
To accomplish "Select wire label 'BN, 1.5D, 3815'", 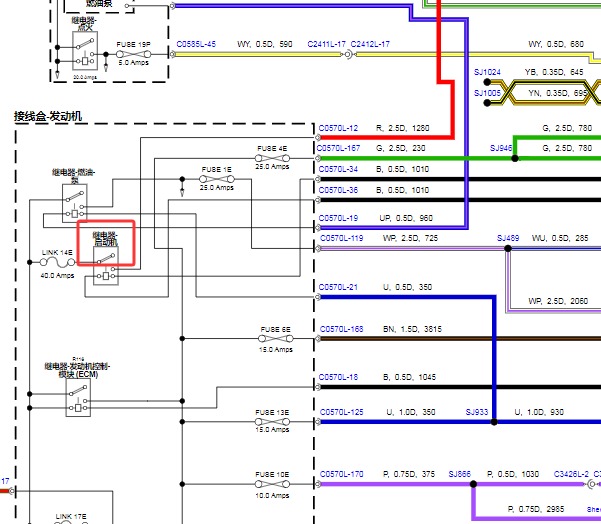I will [412, 329].
